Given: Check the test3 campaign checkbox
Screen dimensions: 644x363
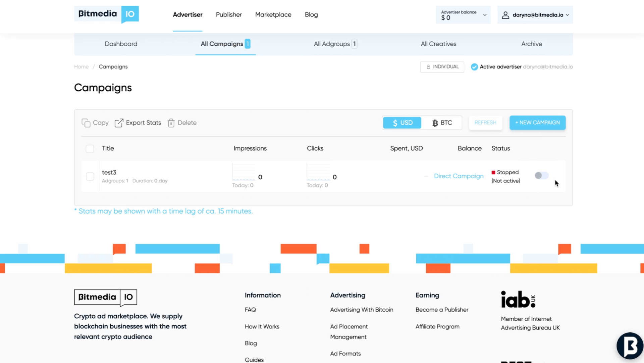Looking at the screenshot, I should [x=90, y=176].
